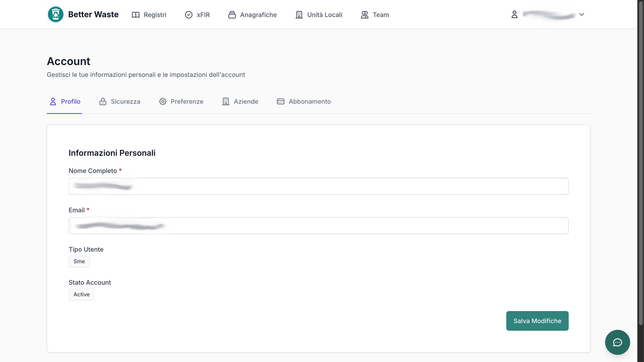This screenshot has height=362, width=644.
Task: Click the xFIR checkmark circle icon
Action: [x=189, y=15]
